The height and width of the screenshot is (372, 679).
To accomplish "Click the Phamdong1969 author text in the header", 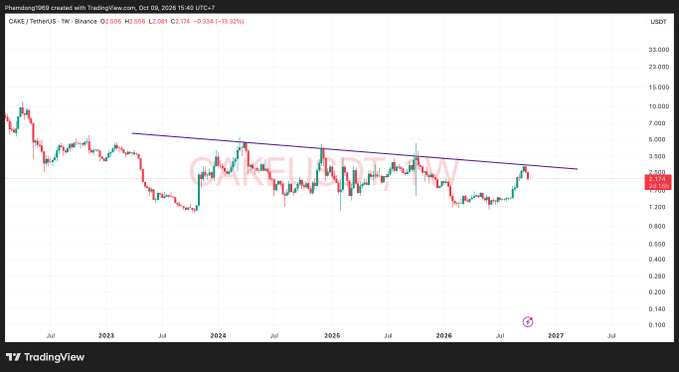I will [x=27, y=8].
